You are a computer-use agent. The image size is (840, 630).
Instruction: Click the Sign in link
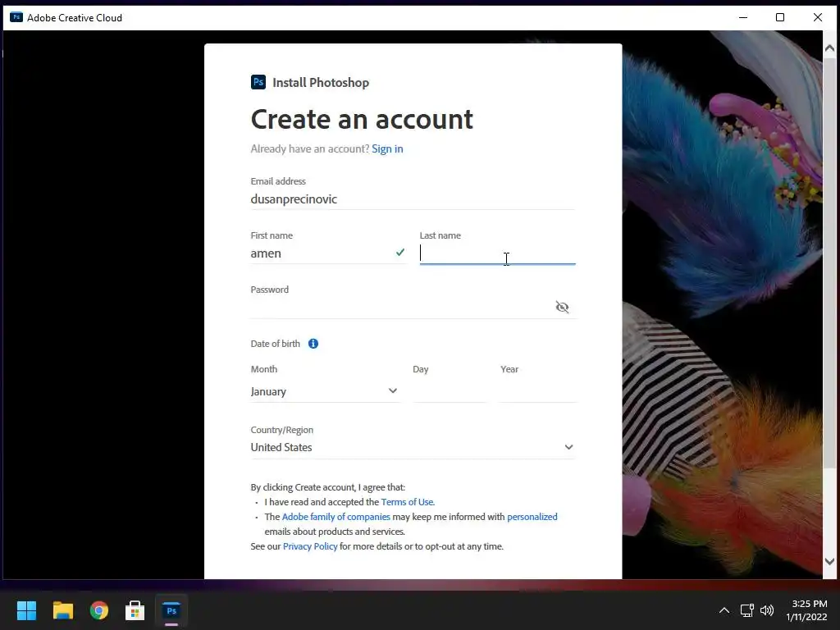point(387,149)
